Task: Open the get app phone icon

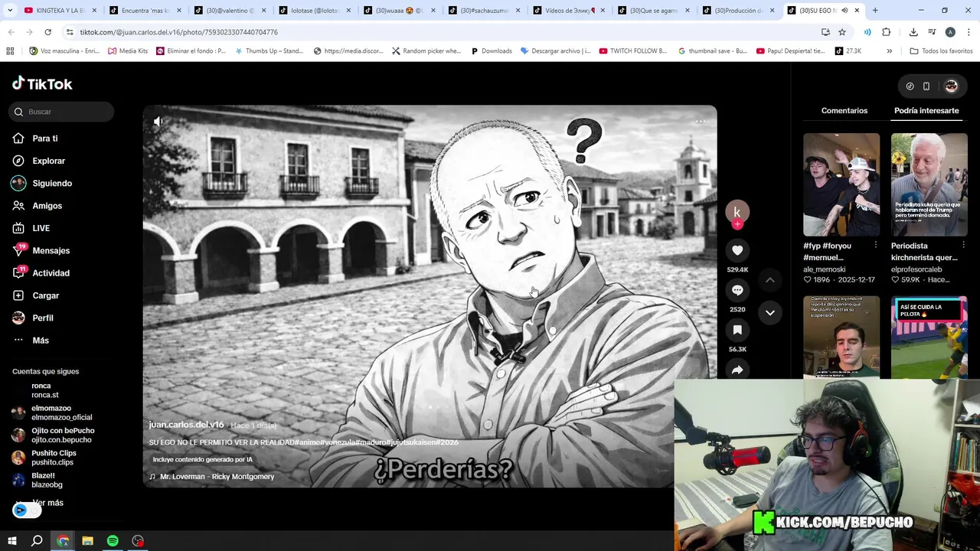Action: pos(926,86)
